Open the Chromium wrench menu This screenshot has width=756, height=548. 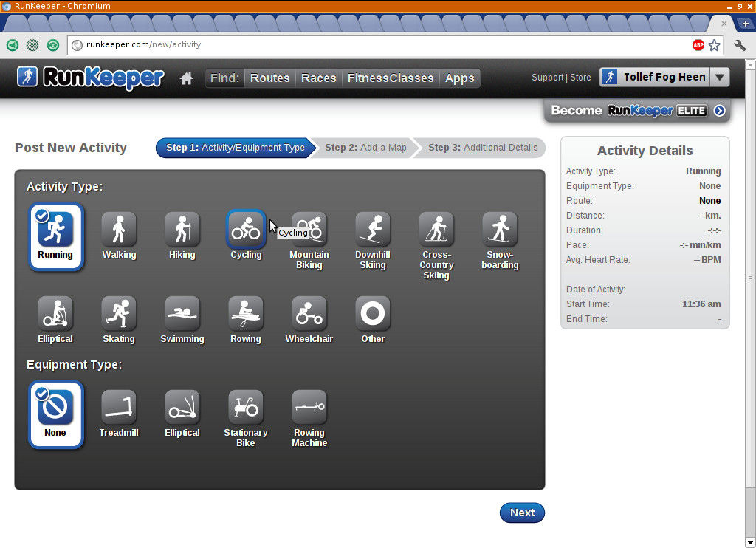pyautogui.click(x=740, y=45)
